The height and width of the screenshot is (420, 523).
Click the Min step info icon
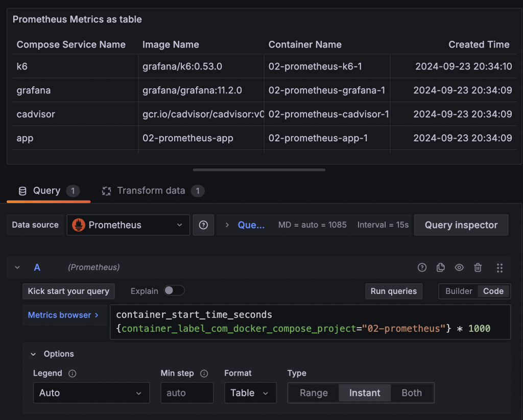coord(204,374)
